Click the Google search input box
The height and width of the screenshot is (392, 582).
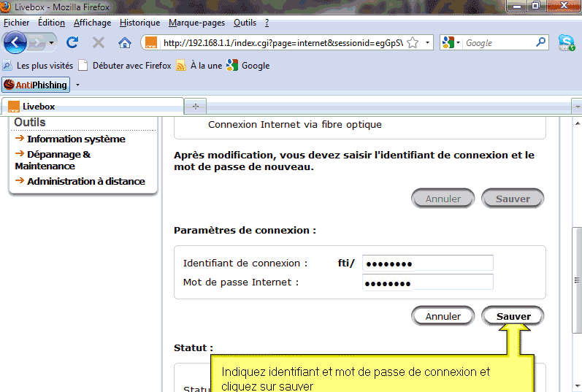(499, 43)
